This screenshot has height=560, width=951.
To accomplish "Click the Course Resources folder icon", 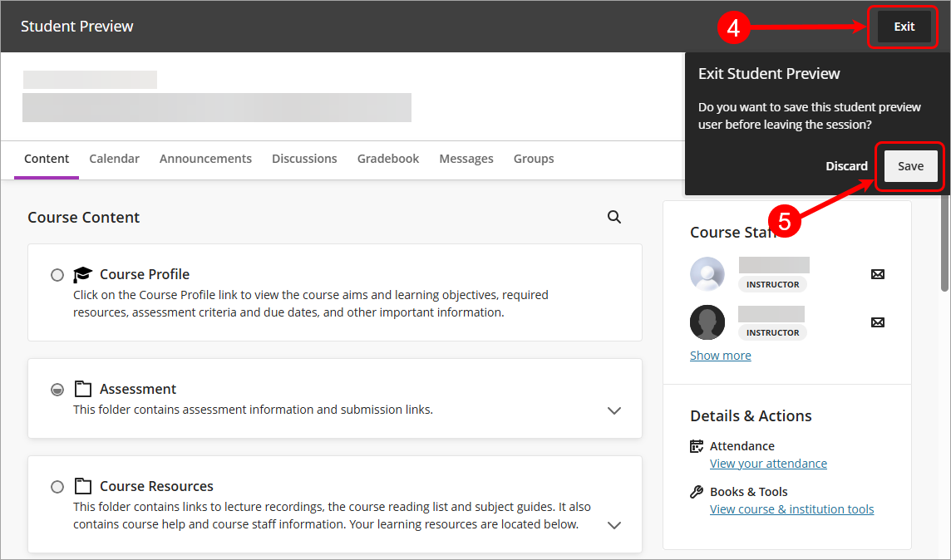I will (x=82, y=486).
